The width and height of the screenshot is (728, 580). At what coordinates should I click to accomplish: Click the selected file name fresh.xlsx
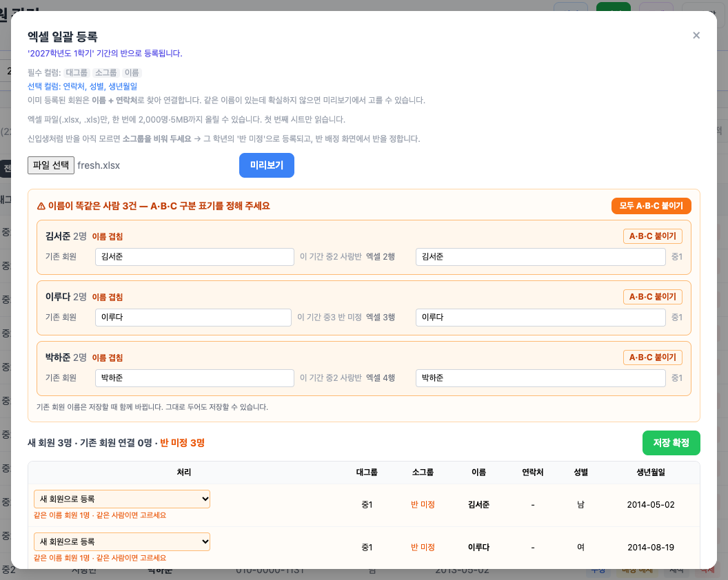coord(99,165)
